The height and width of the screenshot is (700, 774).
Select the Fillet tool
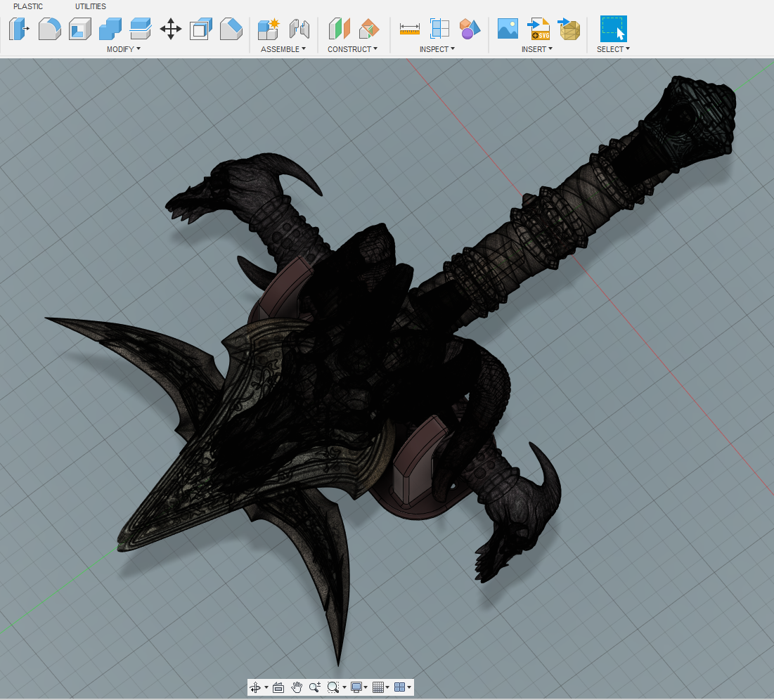click(49, 29)
